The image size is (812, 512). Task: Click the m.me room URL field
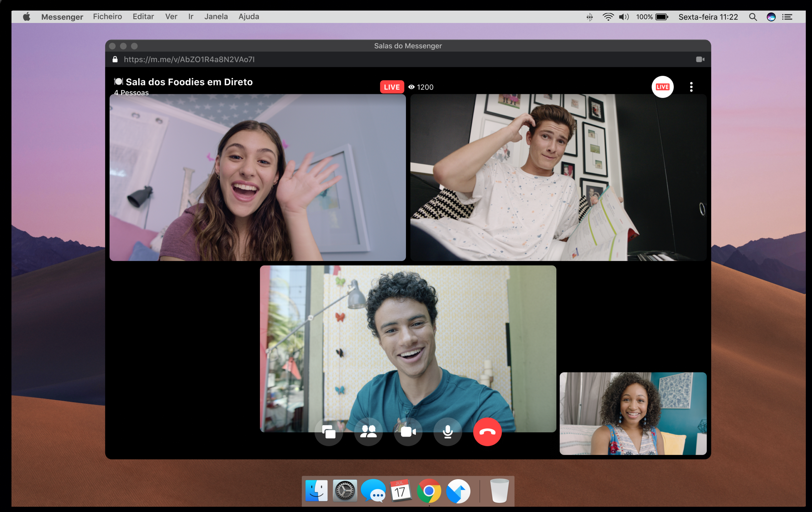(x=189, y=60)
